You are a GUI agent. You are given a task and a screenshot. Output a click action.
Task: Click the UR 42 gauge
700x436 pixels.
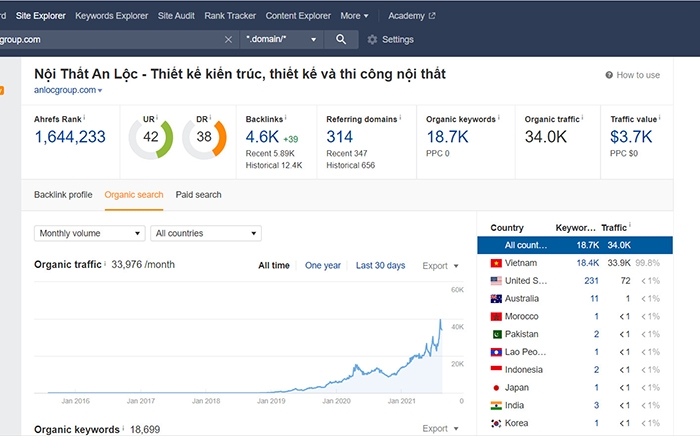[x=151, y=137]
